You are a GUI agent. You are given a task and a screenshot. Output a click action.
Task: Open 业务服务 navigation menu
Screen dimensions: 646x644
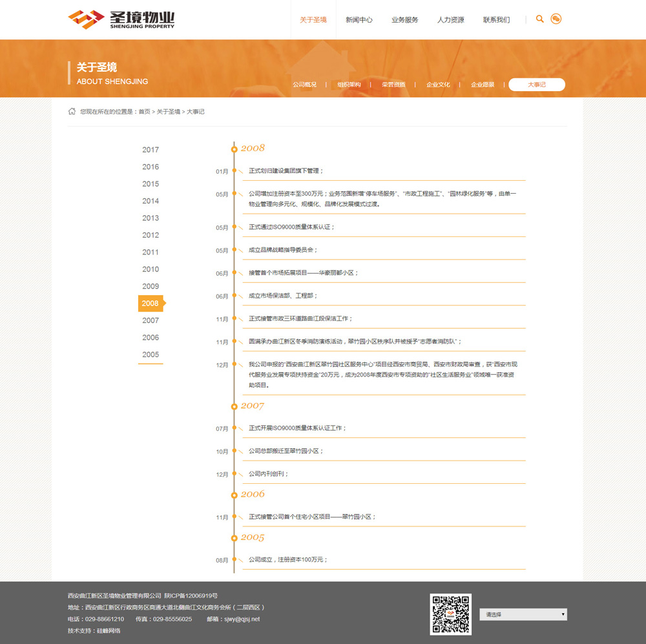(405, 20)
